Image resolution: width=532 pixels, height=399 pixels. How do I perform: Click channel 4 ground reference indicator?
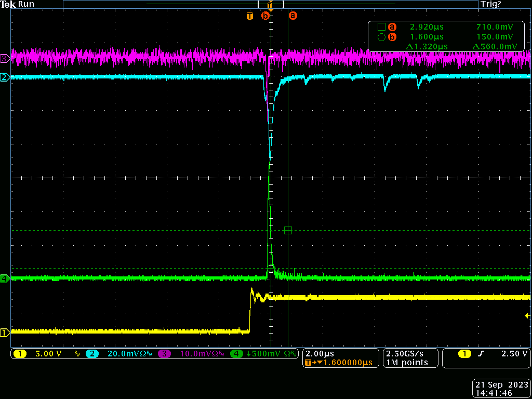(5, 279)
